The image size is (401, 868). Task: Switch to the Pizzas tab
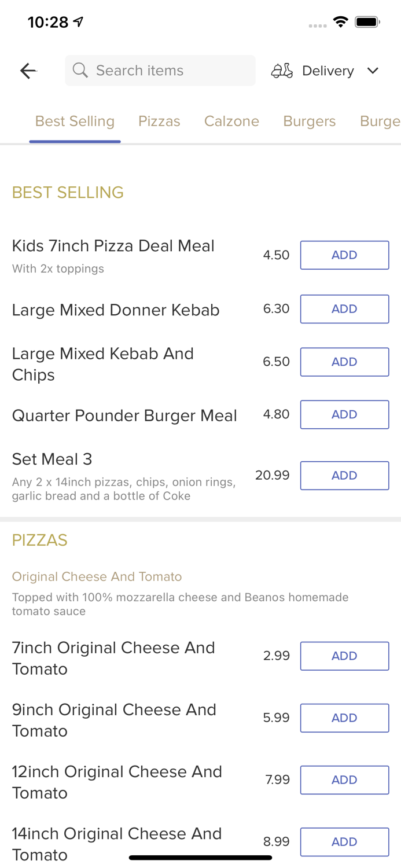(159, 121)
